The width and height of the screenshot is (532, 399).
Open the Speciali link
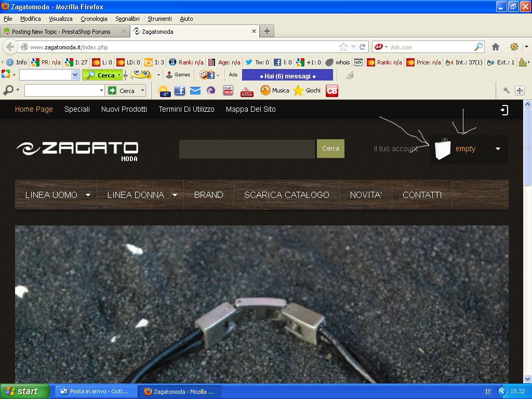coord(77,109)
